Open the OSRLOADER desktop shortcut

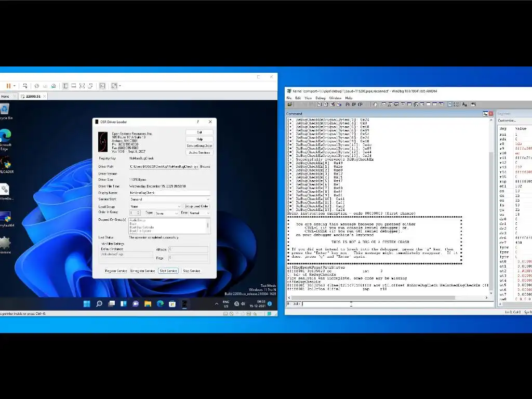pos(6,165)
